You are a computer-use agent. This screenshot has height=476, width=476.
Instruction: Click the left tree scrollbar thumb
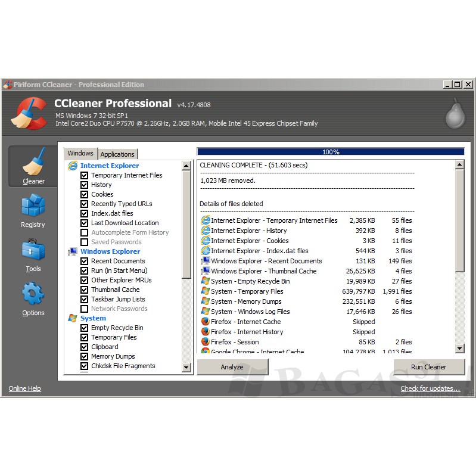[x=186, y=225]
